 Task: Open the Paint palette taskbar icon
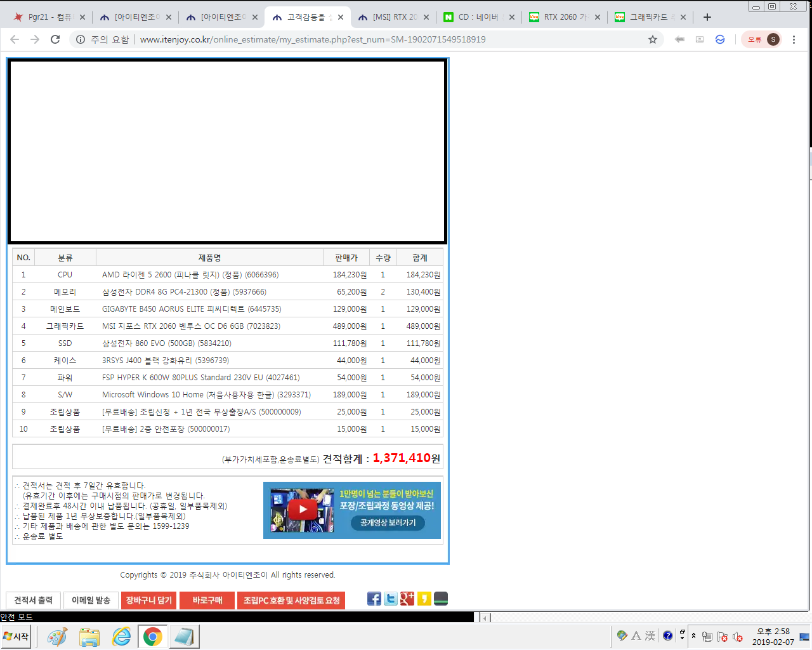[x=57, y=637]
